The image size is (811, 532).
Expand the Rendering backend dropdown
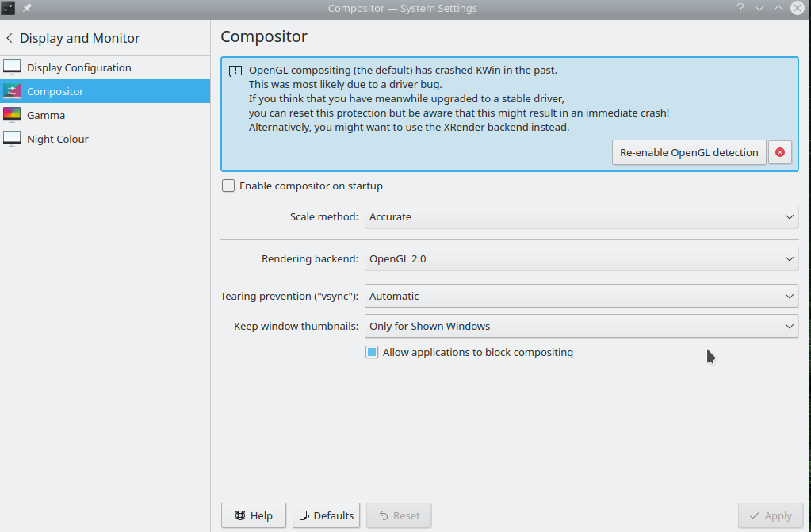pos(581,258)
